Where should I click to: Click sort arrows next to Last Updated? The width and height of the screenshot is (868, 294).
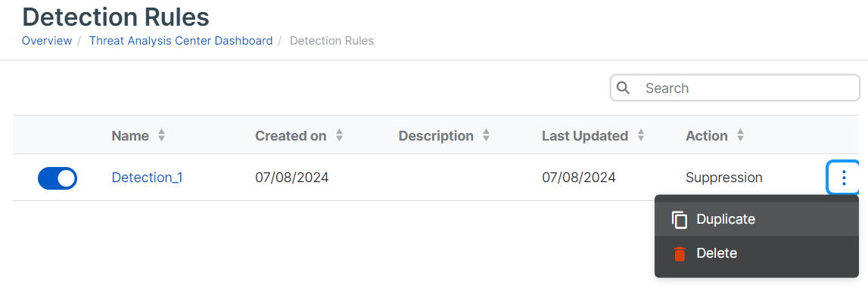(640, 135)
